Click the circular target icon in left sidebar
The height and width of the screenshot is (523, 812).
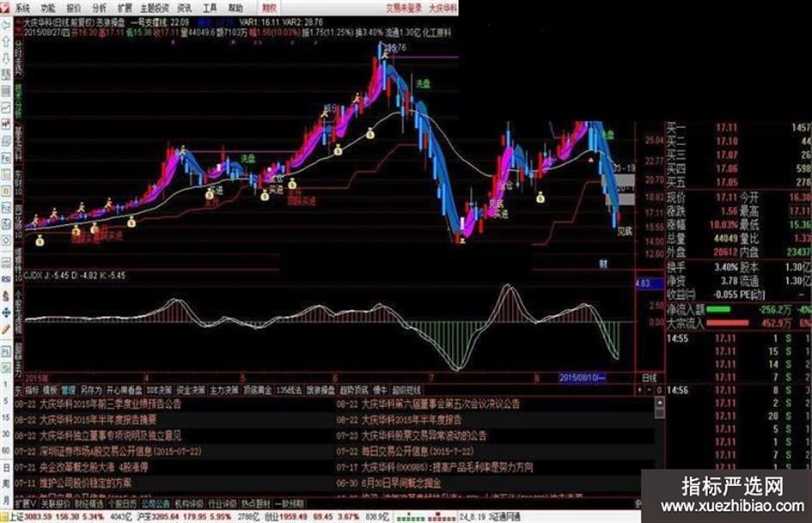[6, 241]
